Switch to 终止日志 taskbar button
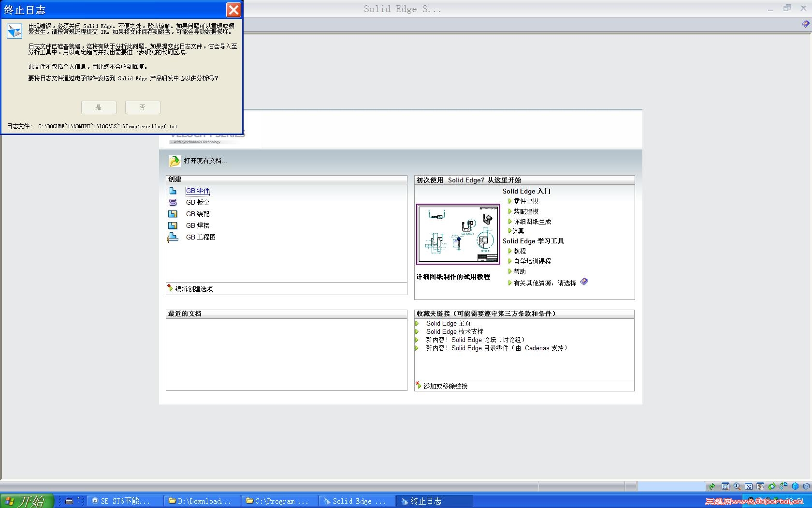The width and height of the screenshot is (812, 508). coord(434,501)
